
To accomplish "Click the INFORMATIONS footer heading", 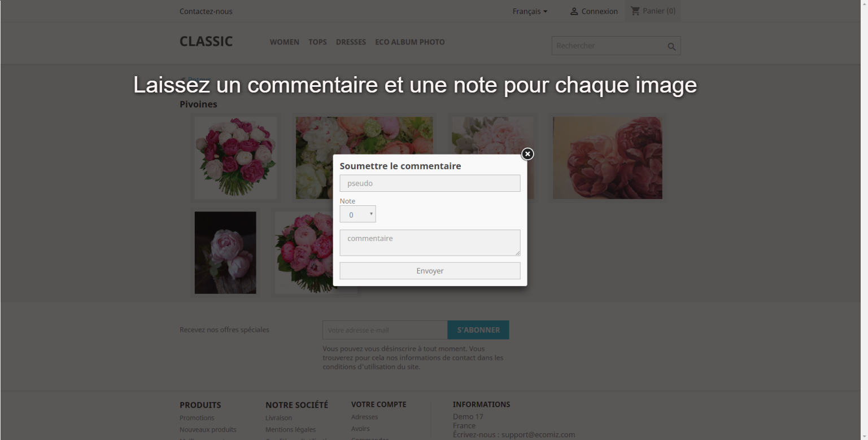I will tap(482, 404).
